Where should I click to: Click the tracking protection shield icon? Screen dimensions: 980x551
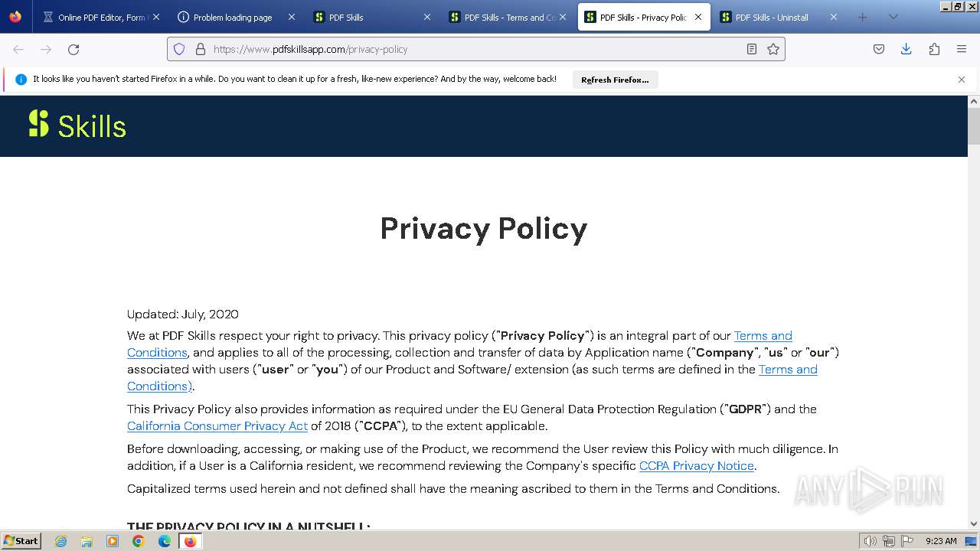[179, 49]
